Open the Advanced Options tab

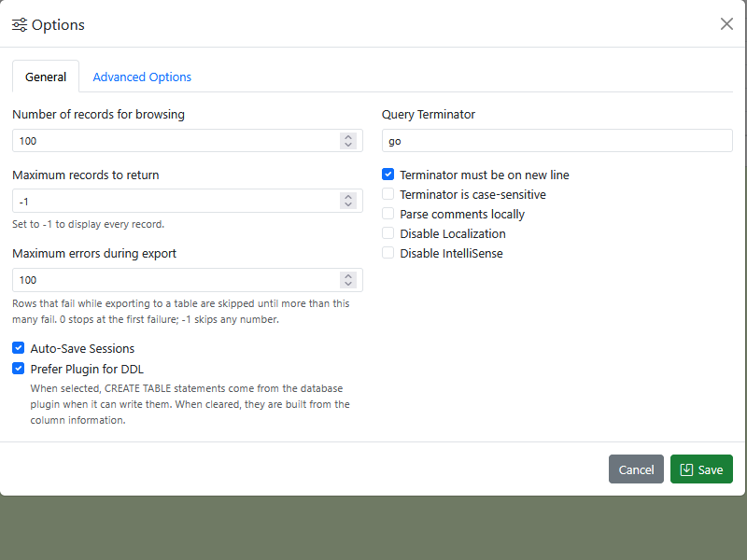[142, 77]
